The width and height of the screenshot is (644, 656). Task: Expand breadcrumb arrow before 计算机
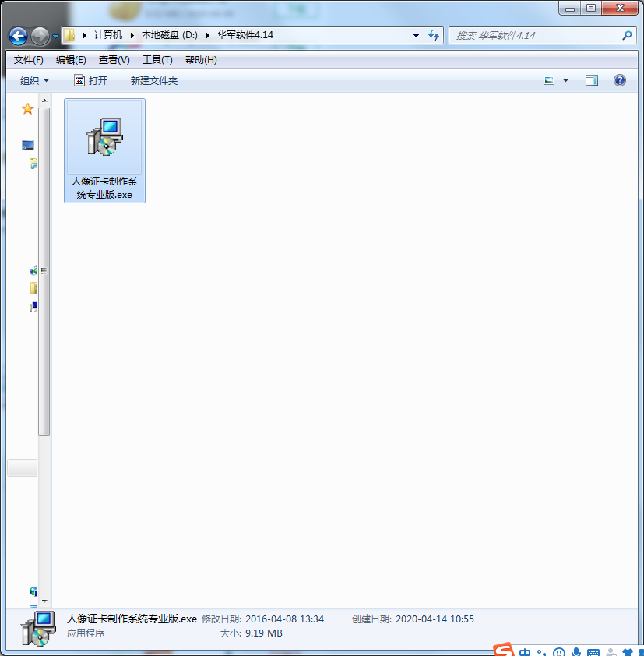pyautogui.click(x=84, y=36)
